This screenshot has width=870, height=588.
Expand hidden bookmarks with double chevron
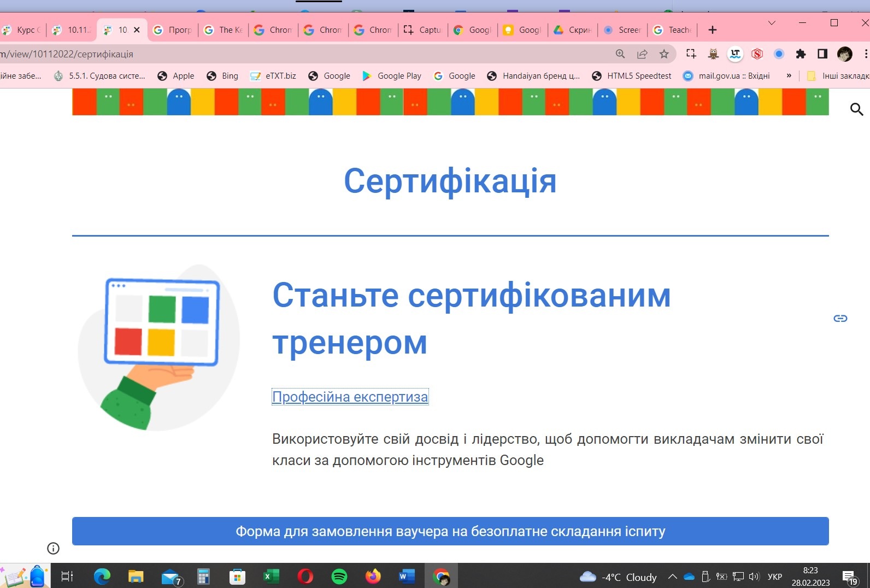point(789,76)
